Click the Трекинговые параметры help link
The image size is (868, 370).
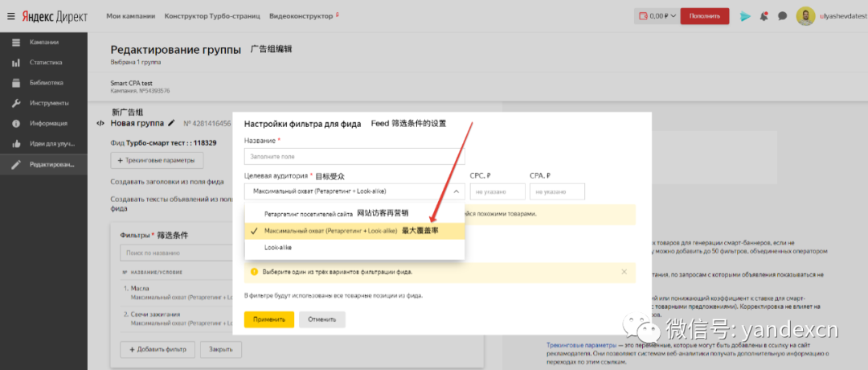[580, 344]
